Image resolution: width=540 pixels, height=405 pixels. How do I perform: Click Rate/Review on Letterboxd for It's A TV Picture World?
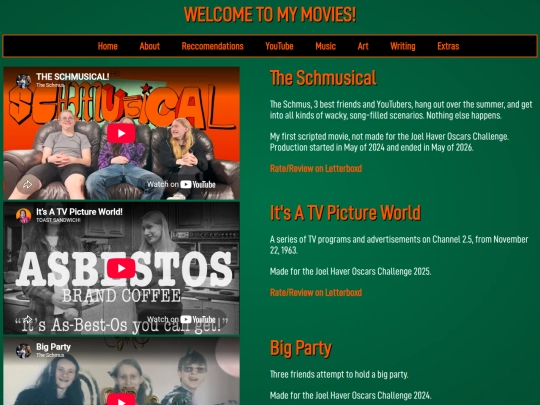coord(316,292)
